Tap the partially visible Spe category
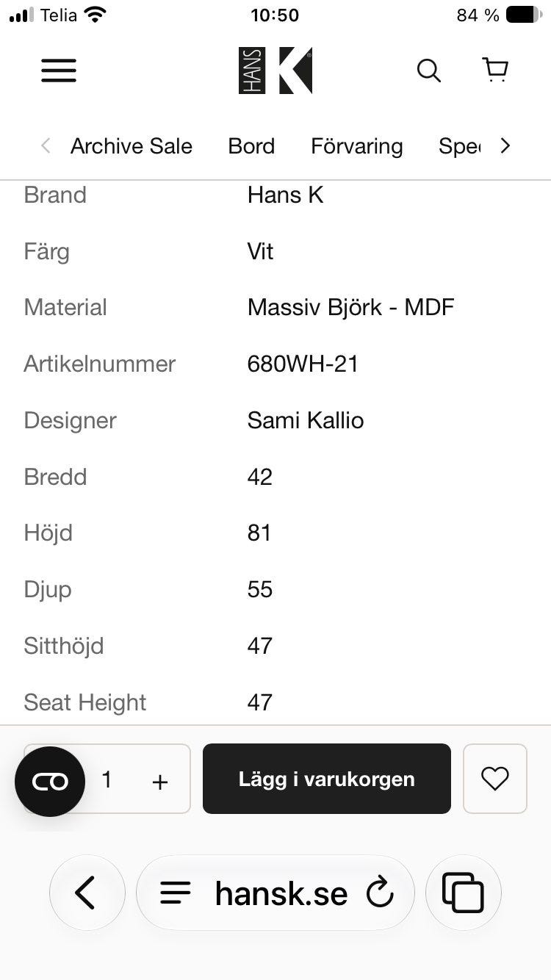Viewport: 551px width, 980px height. [459, 146]
